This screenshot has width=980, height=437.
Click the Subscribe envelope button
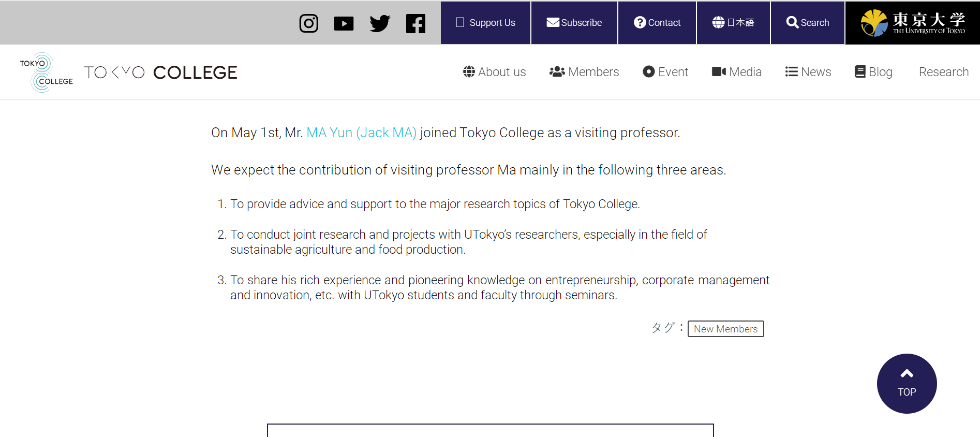coord(574,23)
